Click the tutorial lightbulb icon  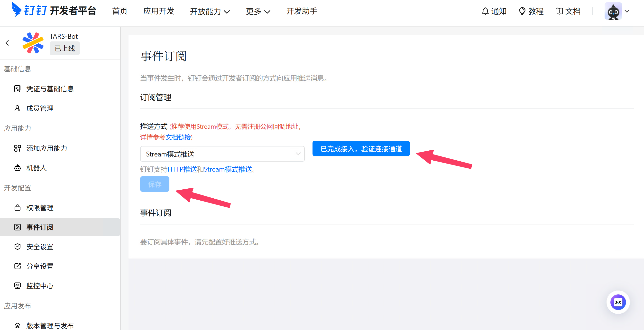click(522, 11)
